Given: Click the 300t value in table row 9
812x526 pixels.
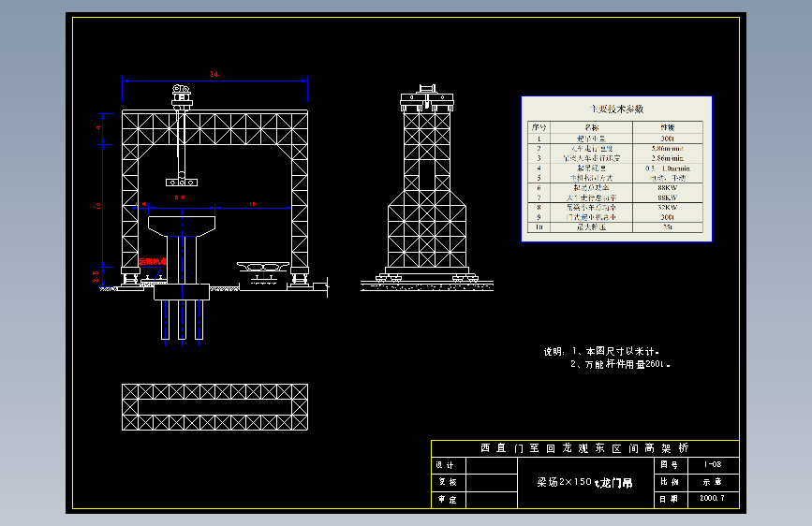Looking at the screenshot, I should point(668,217).
